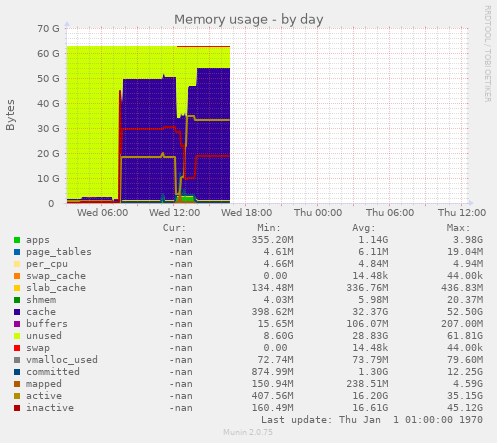Click the buffers max value 207.00M
This screenshot has width=497, height=443.
[462, 324]
